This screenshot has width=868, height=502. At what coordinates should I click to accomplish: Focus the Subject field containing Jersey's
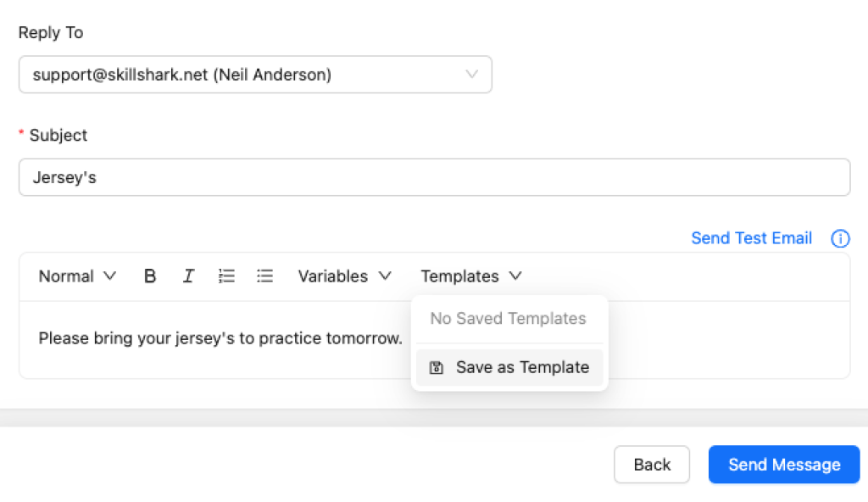point(434,178)
